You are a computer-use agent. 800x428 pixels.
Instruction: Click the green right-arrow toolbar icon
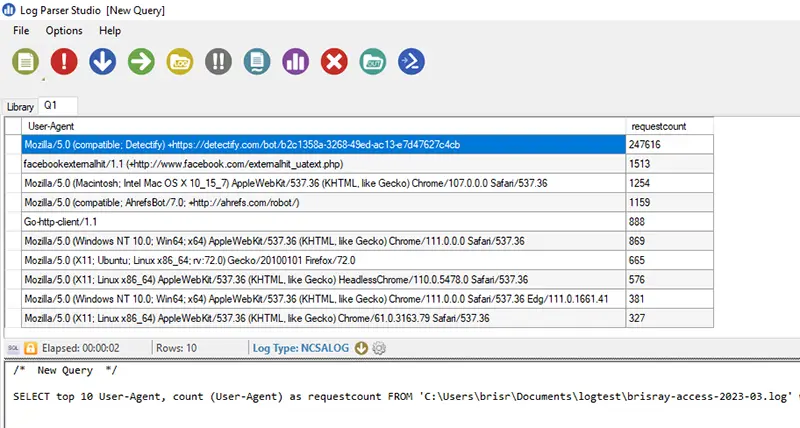(x=141, y=62)
